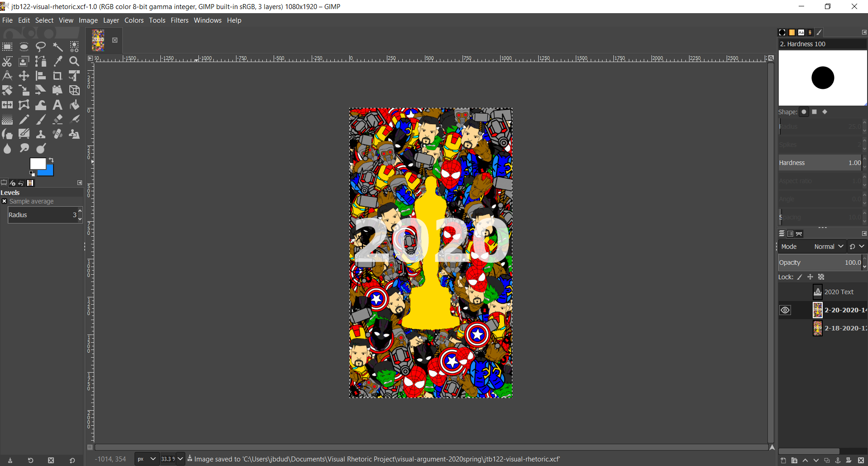The height and width of the screenshot is (466, 868).
Task: Select the Warp Transform tool
Action: click(41, 105)
